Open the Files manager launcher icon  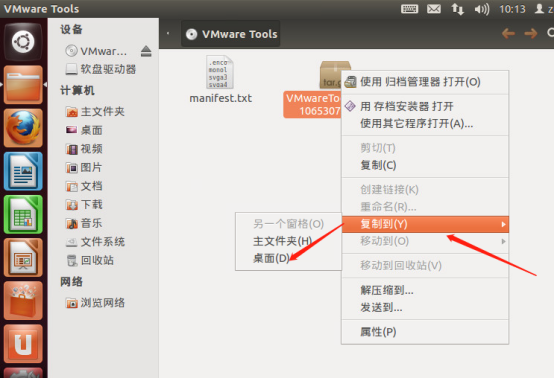click(x=23, y=85)
